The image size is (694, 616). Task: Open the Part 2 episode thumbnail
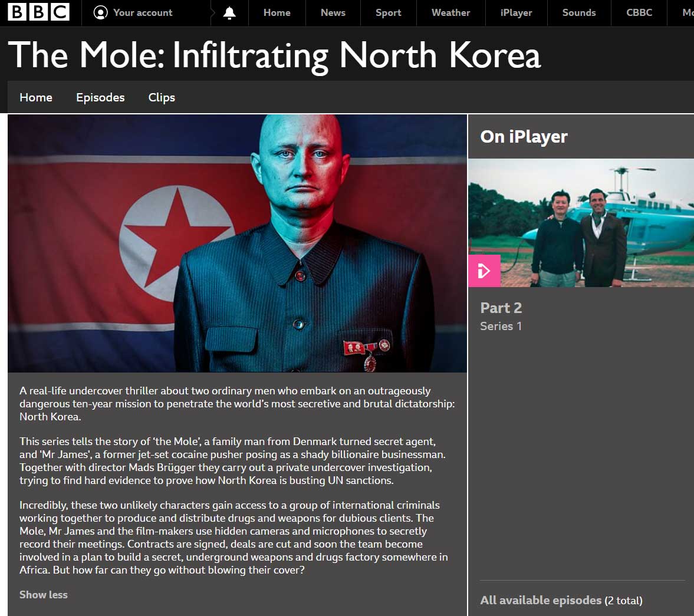click(x=581, y=223)
